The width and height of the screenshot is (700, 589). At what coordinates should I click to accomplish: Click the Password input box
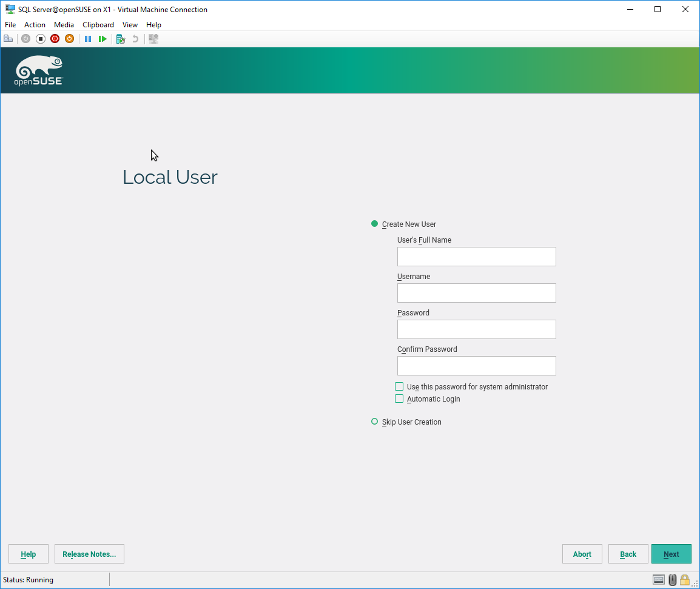coord(477,329)
